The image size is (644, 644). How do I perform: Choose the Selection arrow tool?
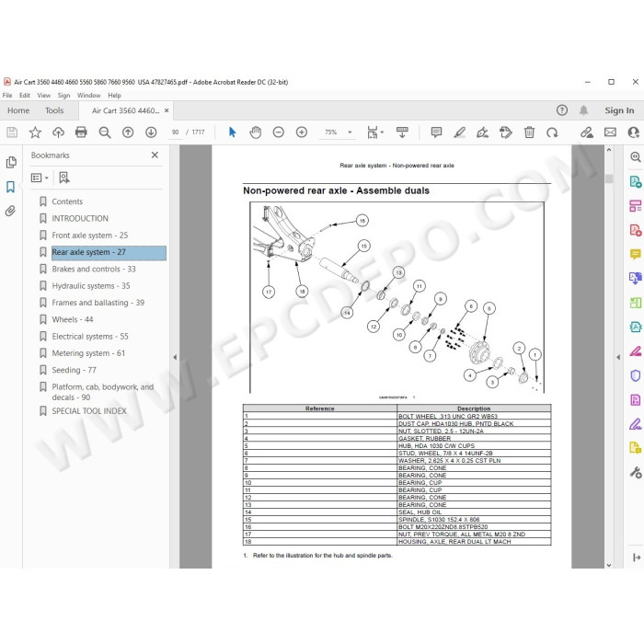click(232, 132)
